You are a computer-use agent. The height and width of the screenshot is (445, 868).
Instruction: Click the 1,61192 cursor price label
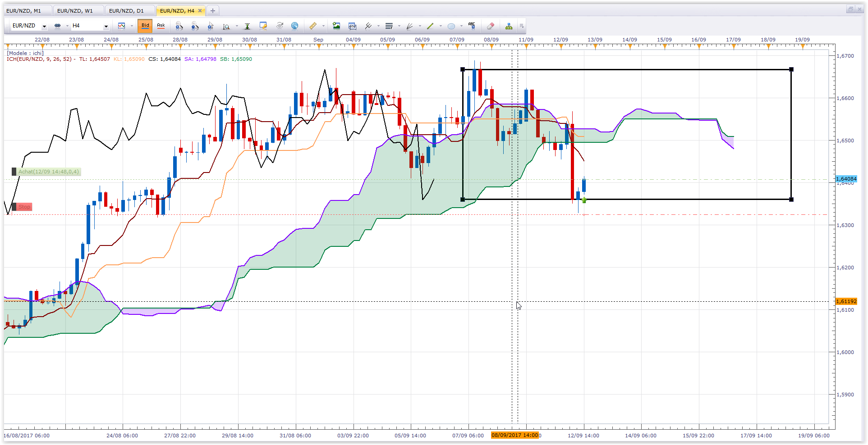click(x=846, y=301)
